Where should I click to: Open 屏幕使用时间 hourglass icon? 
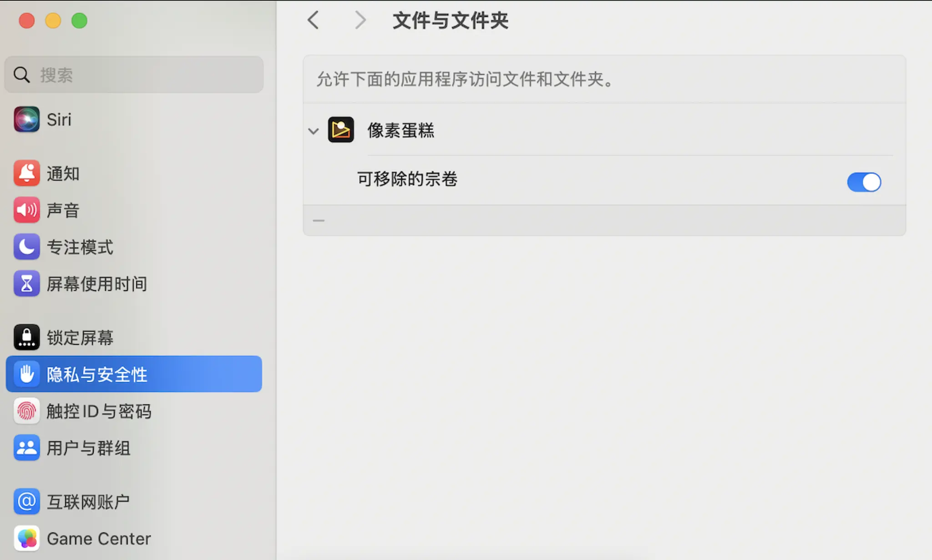26,284
